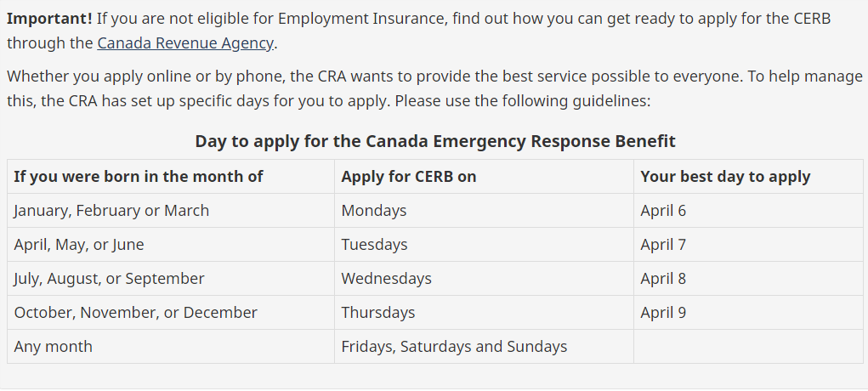Open the Canada Revenue Agency link
The height and width of the screenshot is (391, 868).
point(184,43)
